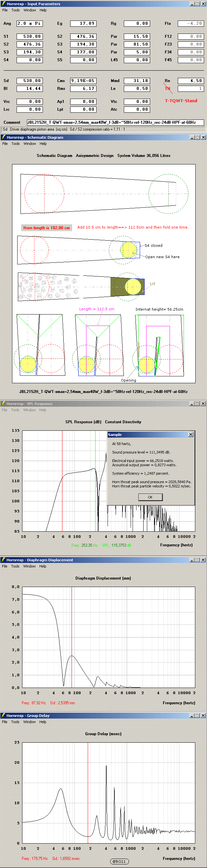Click the Length = 112.5 cm label
The width and height of the screenshot is (207, 868).
pos(97,309)
